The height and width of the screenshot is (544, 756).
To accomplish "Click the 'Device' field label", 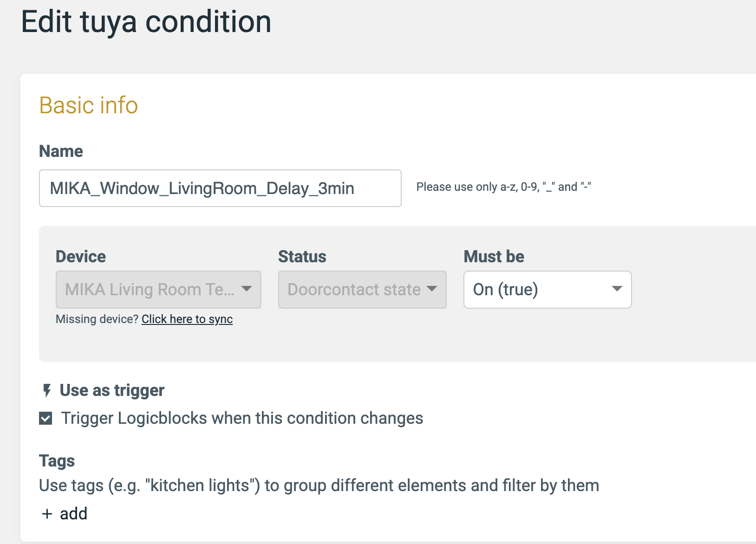I will (81, 257).
